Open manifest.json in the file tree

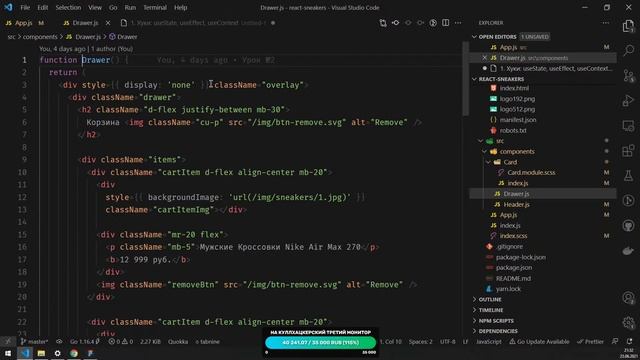click(518, 120)
